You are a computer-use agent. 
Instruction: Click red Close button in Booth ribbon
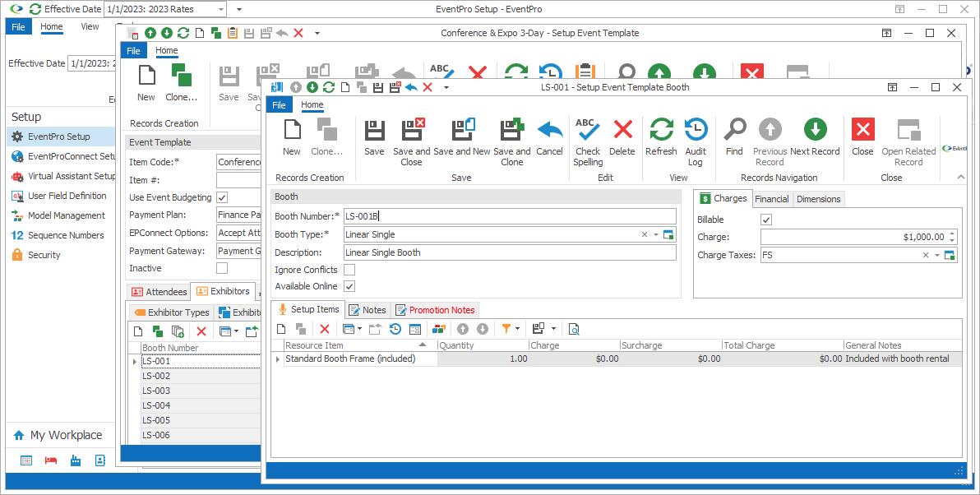[x=862, y=136]
